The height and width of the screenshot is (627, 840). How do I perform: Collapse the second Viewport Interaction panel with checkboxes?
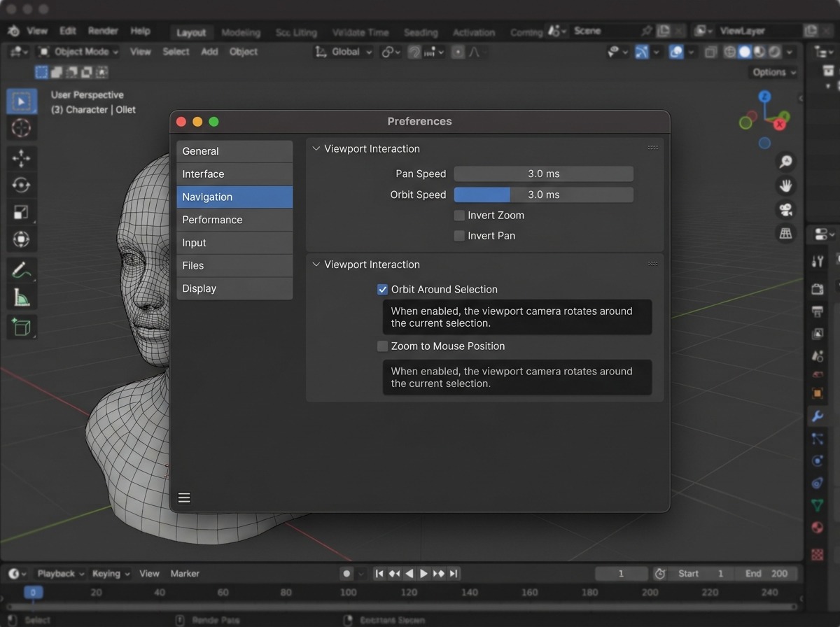pyautogui.click(x=316, y=265)
